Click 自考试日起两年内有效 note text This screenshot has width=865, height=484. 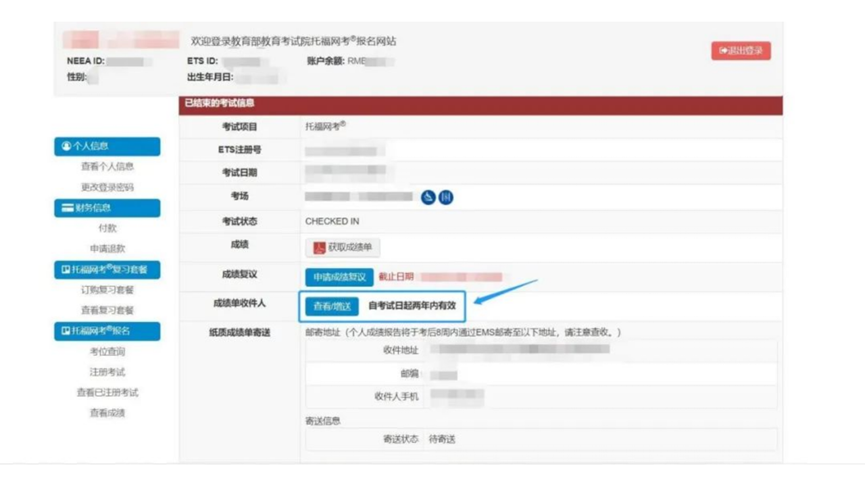coord(412,306)
